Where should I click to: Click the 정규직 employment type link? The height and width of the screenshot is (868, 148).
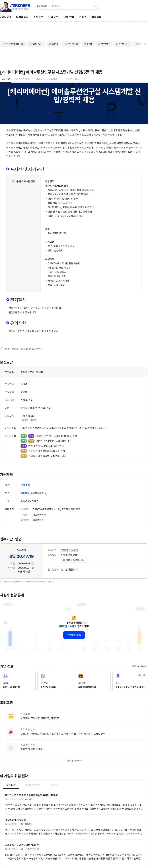24,392
